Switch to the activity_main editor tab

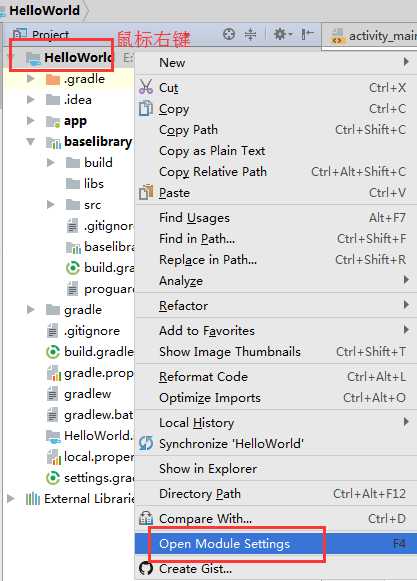coord(374,36)
